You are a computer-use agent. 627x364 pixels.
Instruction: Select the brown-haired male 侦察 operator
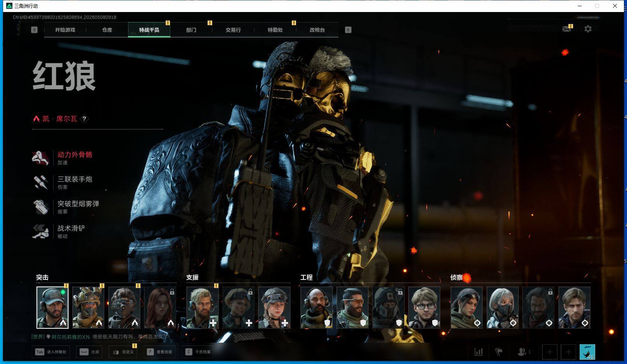click(574, 307)
